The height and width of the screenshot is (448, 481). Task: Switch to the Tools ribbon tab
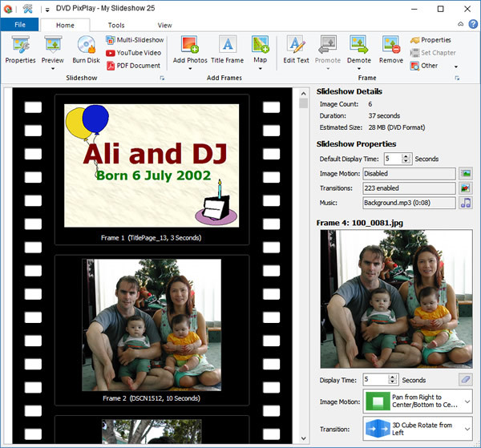coord(116,25)
